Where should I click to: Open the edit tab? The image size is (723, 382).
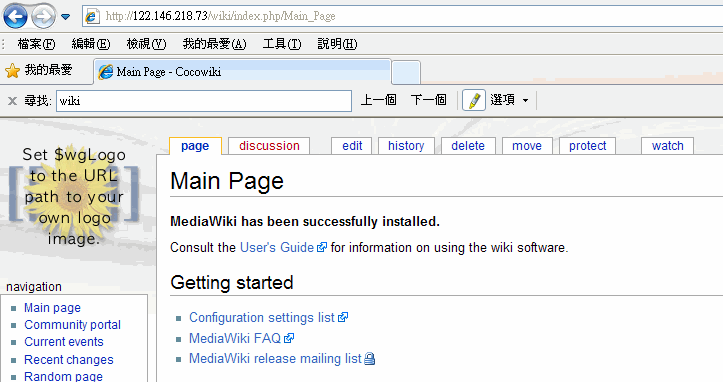tap(352, 146)
